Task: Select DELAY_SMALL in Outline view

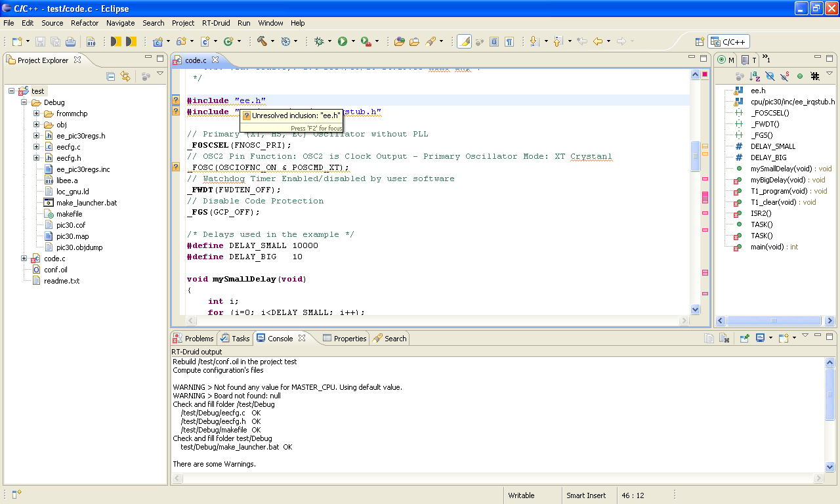Action: pyautogui.click(x=772, y=146)
